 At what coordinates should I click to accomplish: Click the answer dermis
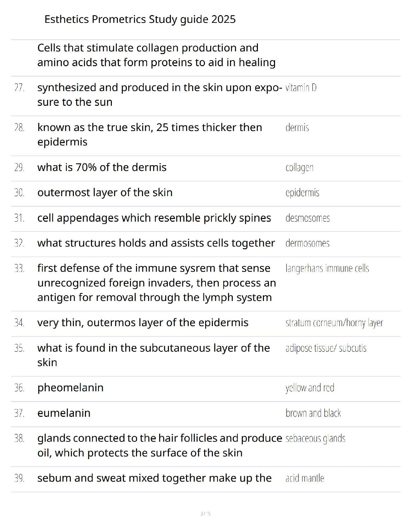coord(297,128)
